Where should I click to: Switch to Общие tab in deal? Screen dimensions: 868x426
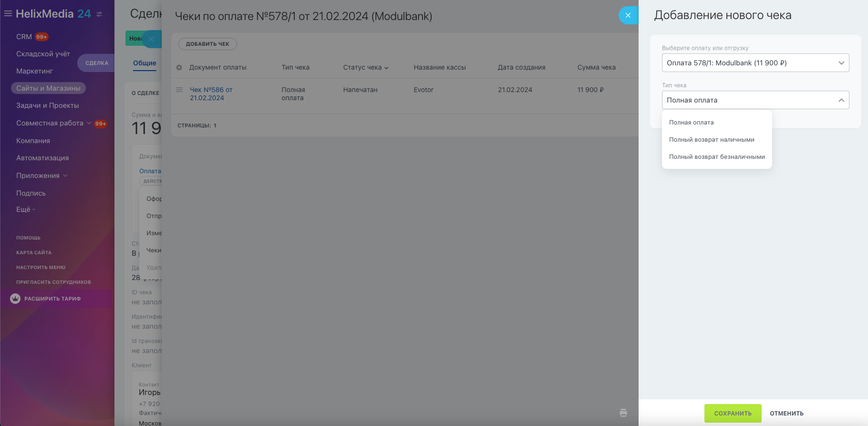(145, 63)
